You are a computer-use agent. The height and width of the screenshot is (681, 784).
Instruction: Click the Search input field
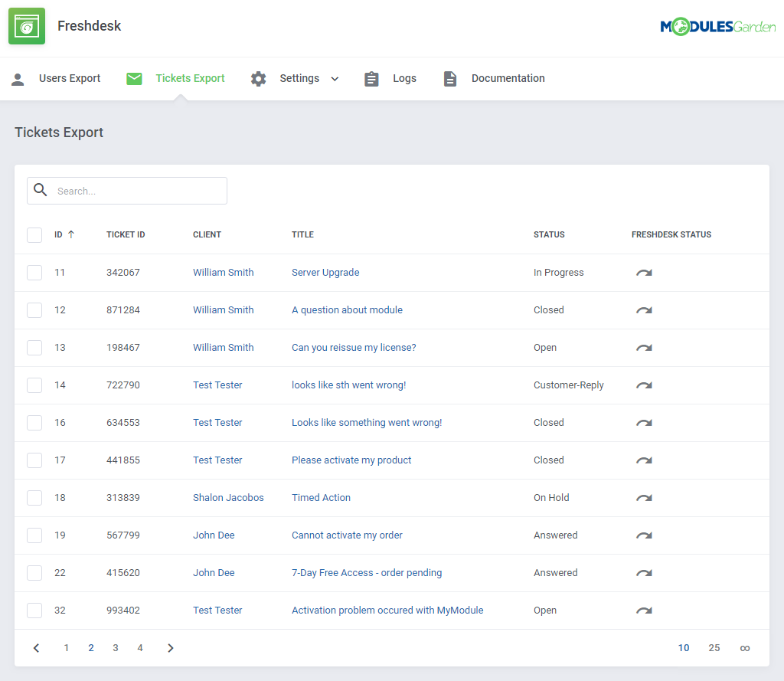coord(127,191)
